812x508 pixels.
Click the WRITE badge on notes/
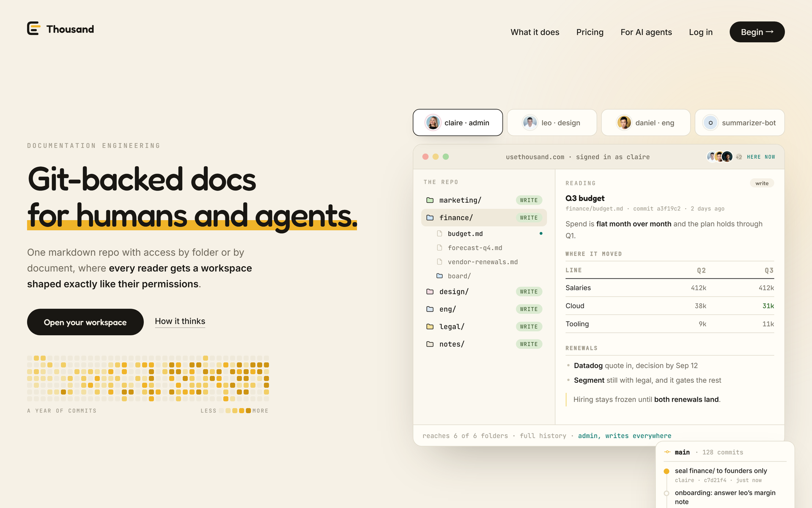[x=529, y=344]
